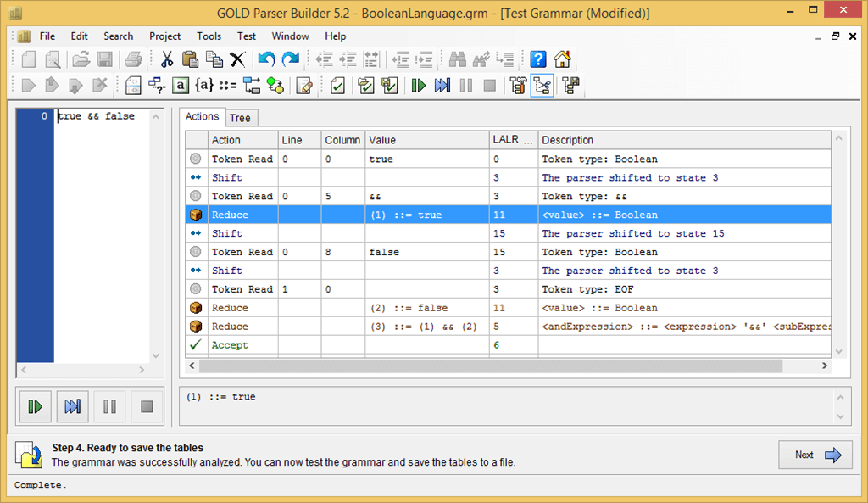The width and height of the screenshot is (868, 503).
Task: Click the Home house icon in toolbar
Action: 562,59
